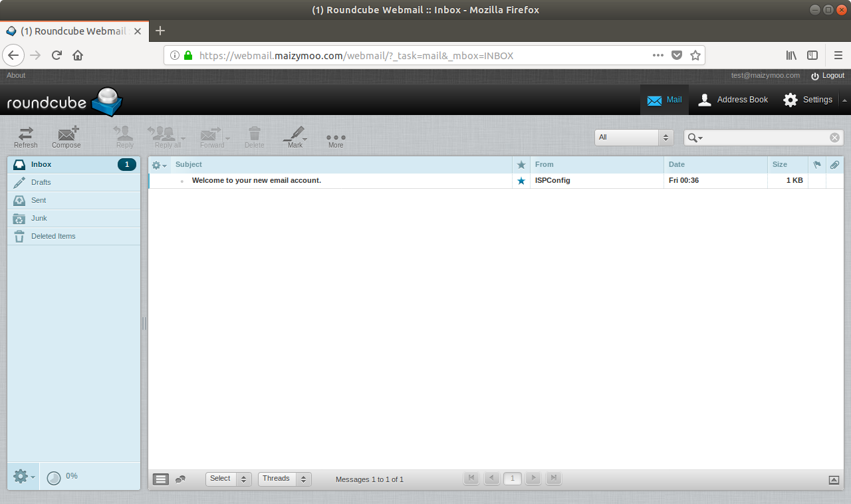
Task: Open the Address Book icon
Action: tap(733, 100)
